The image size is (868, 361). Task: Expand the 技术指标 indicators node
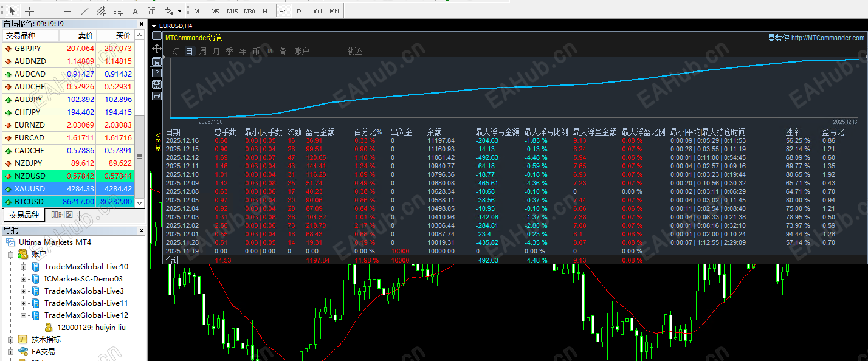click(x=11, y=339)
